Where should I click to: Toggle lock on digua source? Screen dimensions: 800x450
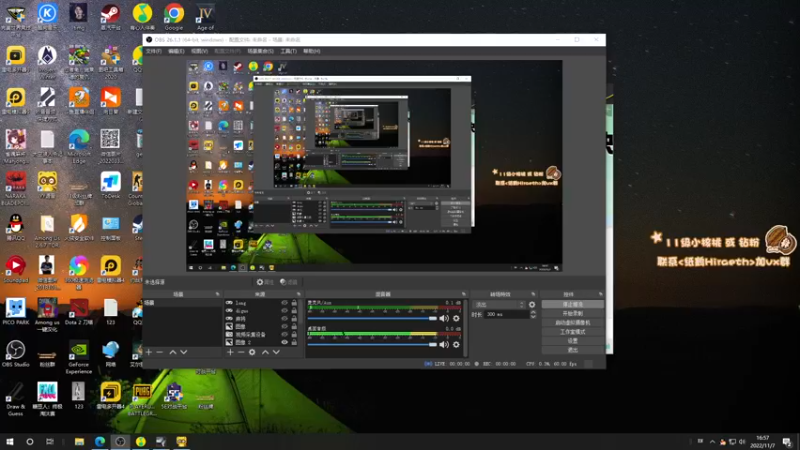point(294,310)
